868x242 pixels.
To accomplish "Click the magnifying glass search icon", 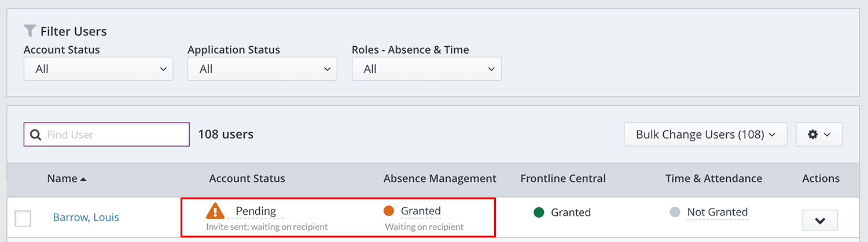I will 36,135.
